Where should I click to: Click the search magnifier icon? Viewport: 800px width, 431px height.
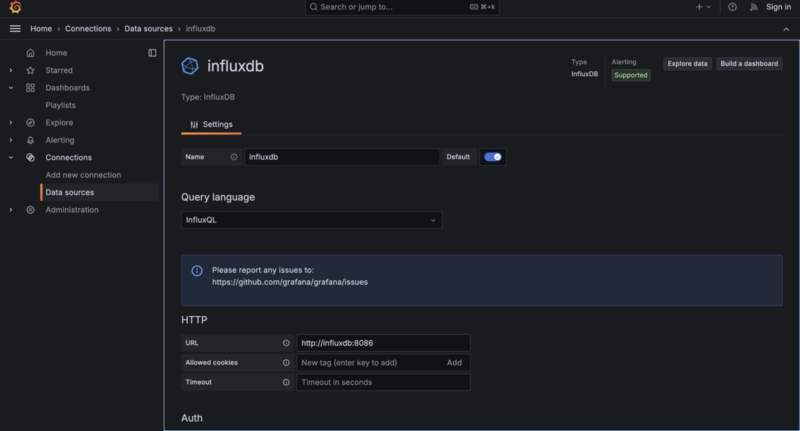point(313,7)
